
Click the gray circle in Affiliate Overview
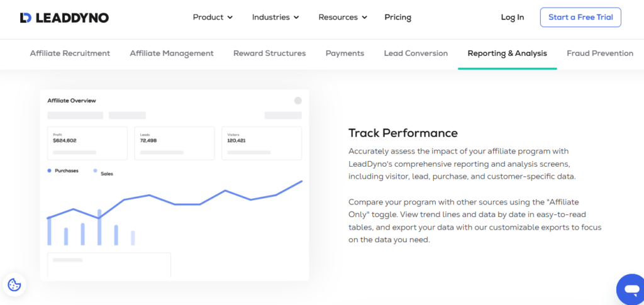(298, 101)
